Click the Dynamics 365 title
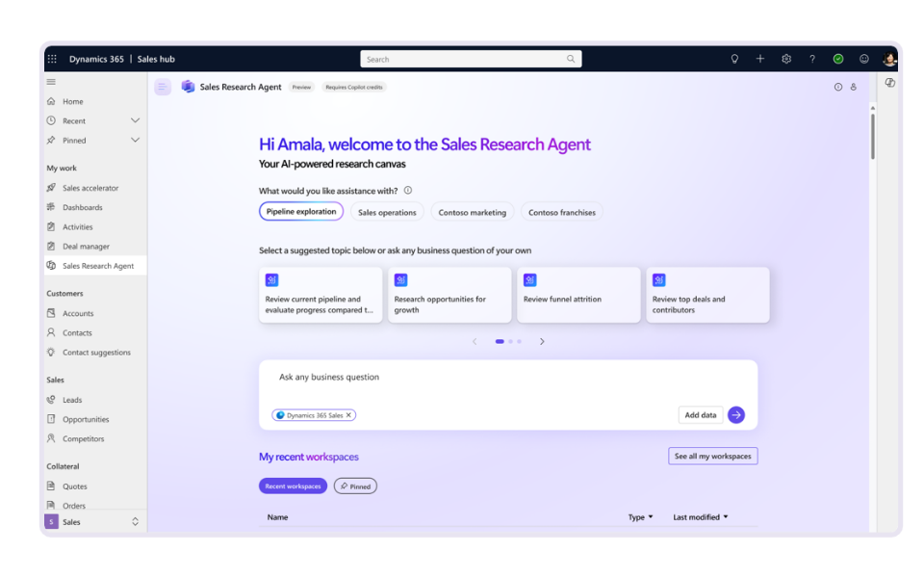The height and width of the screenshot is (578, 924). [x=96, y=59]
